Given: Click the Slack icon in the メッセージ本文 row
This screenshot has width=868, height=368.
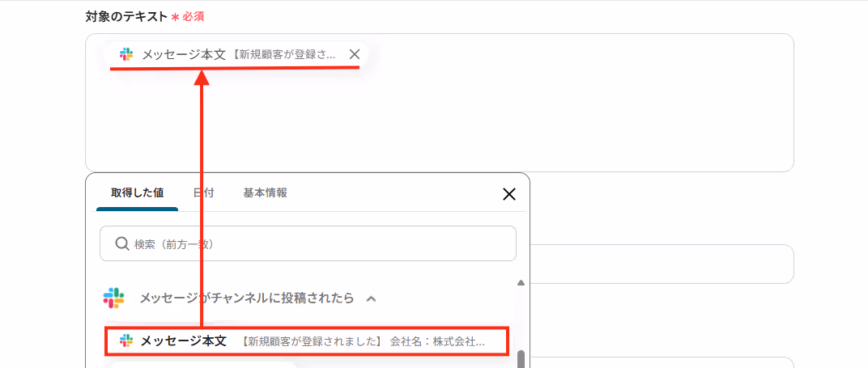Looking at the screenshot, I should (x=126, y=341).
